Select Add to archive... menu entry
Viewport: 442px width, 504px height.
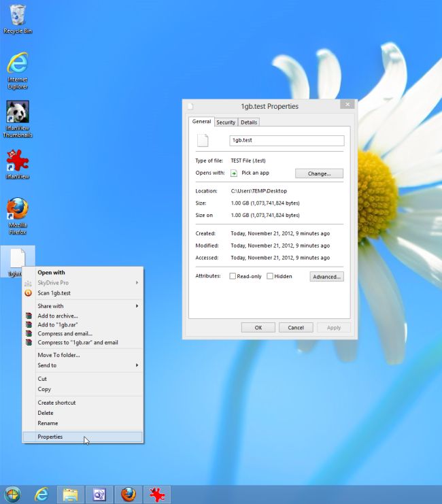82,316
